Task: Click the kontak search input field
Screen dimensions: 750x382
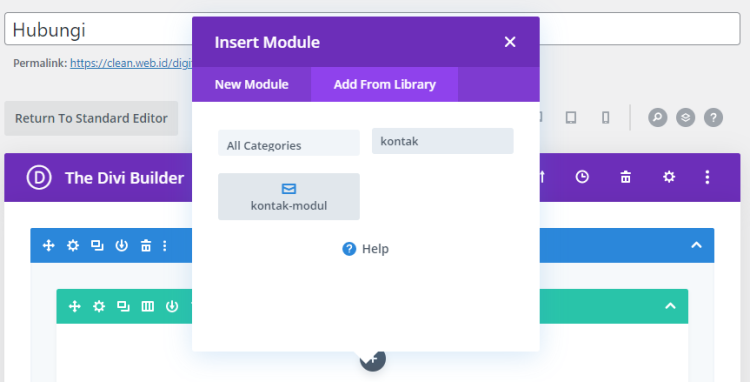Action: pos(442,141)
